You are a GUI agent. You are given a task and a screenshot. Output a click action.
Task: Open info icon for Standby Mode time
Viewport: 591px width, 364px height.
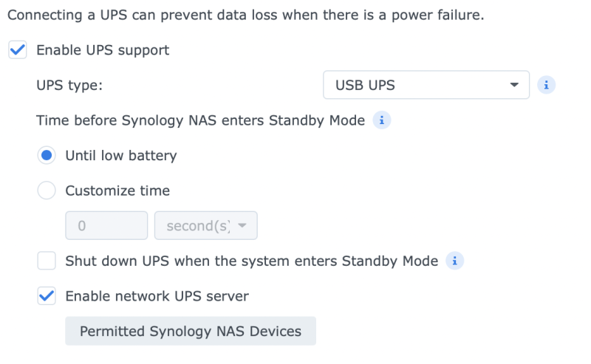click(x=381, y=120)
